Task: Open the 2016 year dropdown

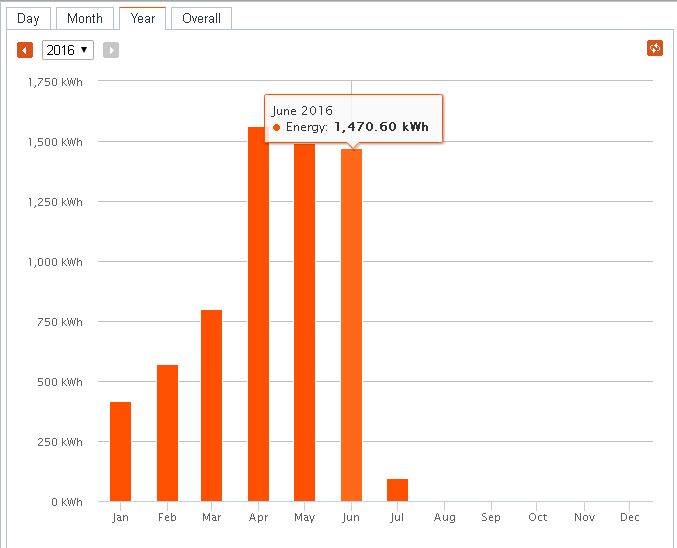Action: tap(68, 50)
